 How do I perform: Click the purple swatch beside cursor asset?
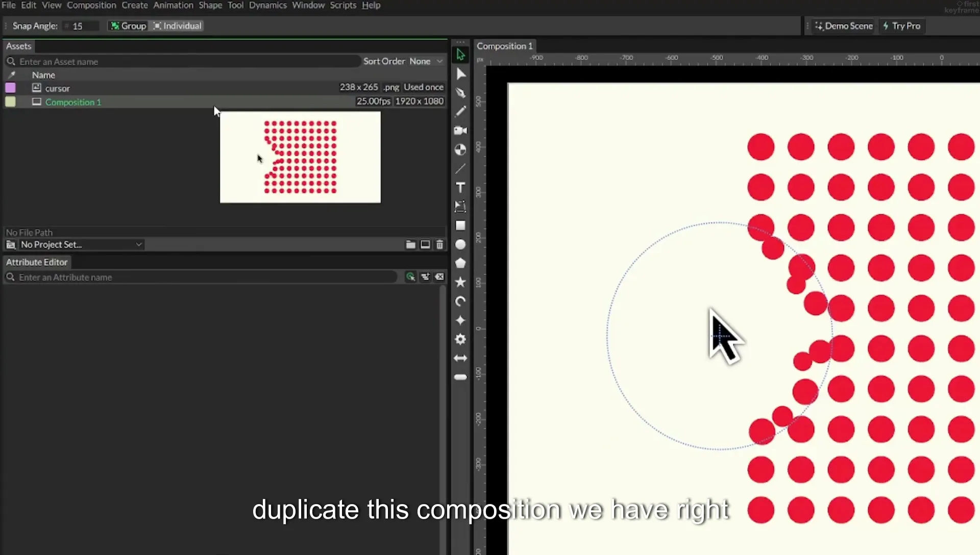pyautogui.click(x=10, y=88)
